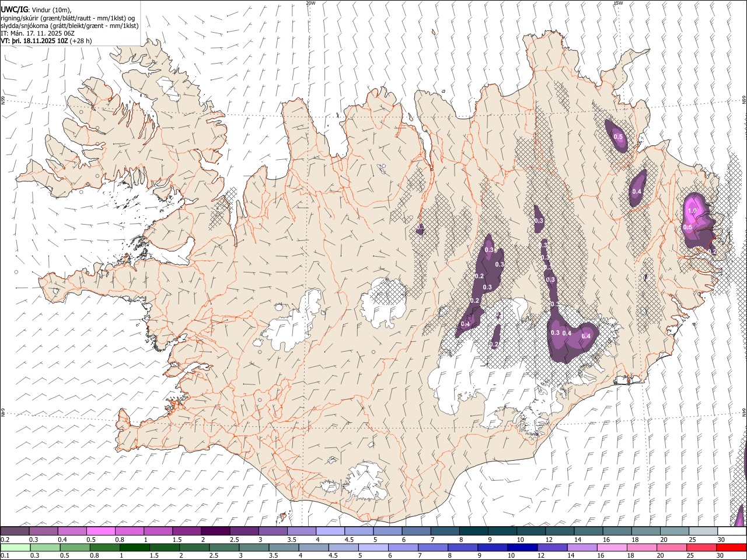This screenshot has height=560, width=747.
Task: Pick the white 30 swatch in the upper legend
Action: coord(732,531)
